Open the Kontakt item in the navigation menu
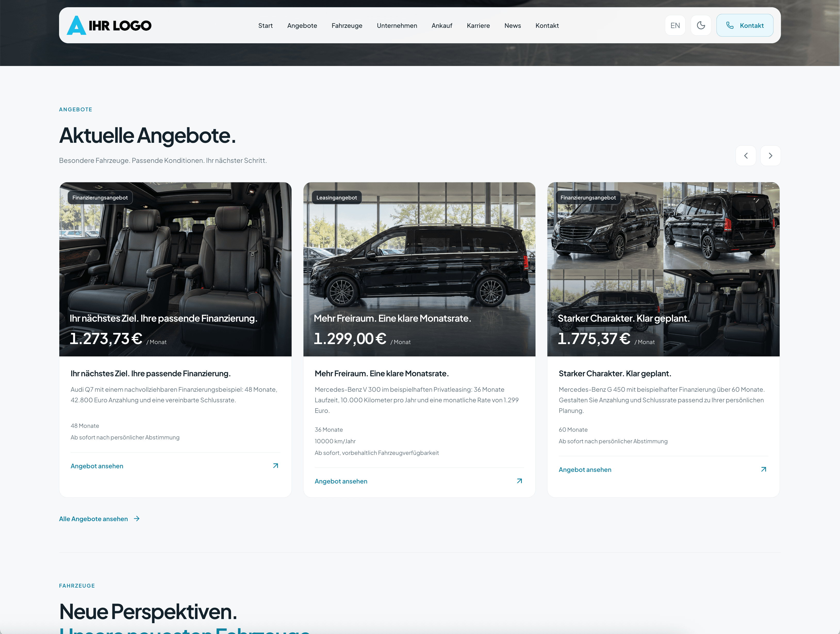840x634 pixels. click(x=547, y=26)
